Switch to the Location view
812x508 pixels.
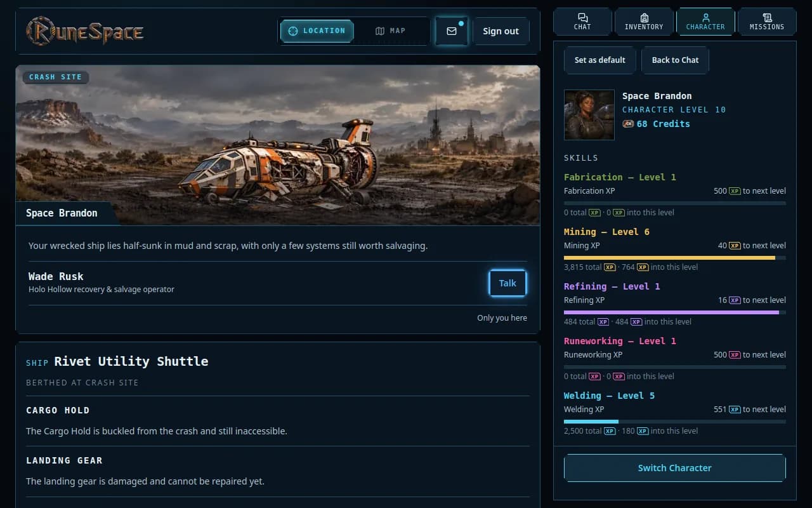coord(317,30)
